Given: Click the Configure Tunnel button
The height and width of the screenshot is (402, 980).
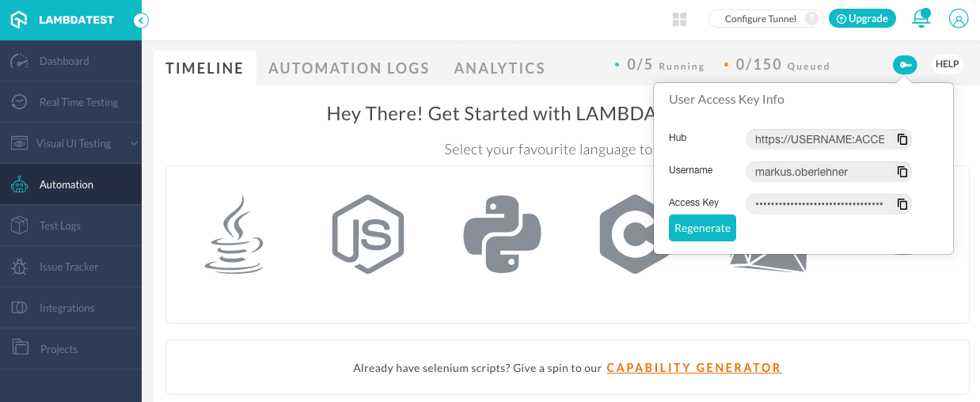Looking at the screenshot, I should [x=761, y=19].
